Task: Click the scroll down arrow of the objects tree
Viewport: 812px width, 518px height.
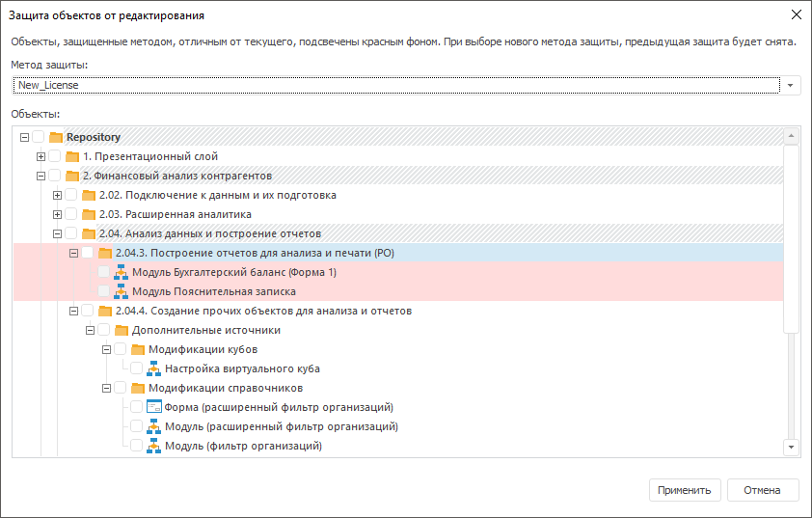Action: point(792,448)
